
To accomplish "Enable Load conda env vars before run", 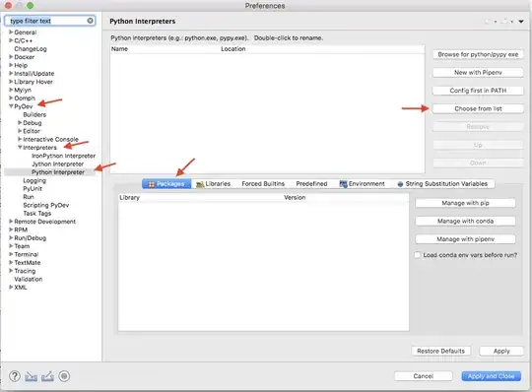I will point(418,255).
